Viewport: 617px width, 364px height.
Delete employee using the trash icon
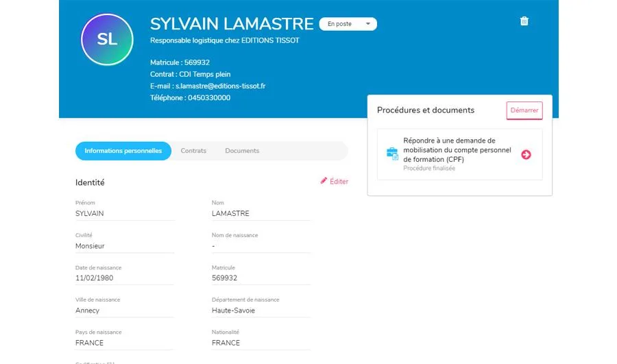524,21
